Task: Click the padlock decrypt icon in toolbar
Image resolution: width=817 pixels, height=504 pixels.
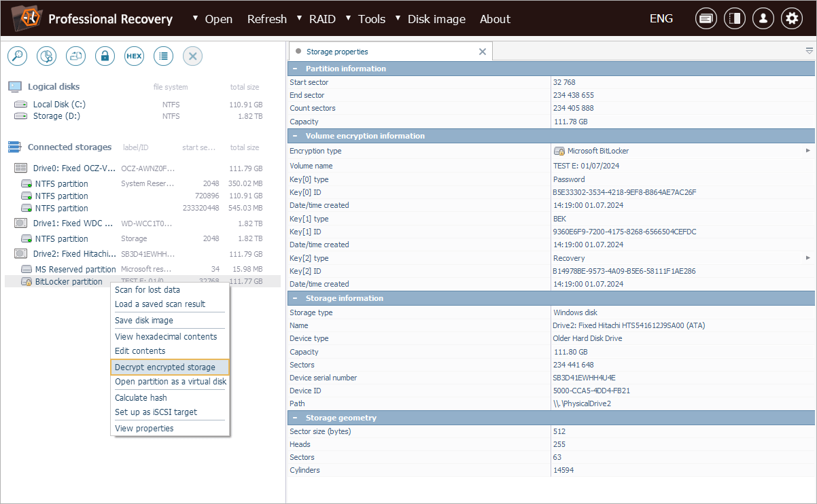Action: pos(105,56)
